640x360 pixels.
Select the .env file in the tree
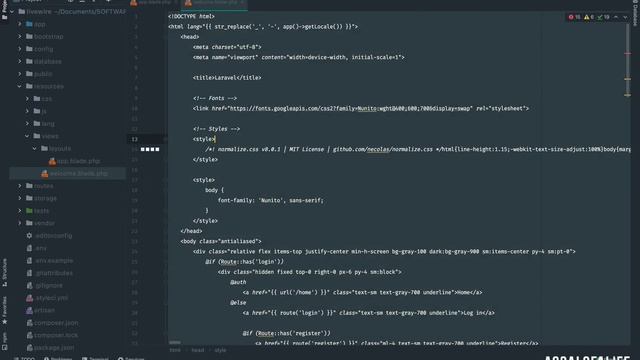41,248
